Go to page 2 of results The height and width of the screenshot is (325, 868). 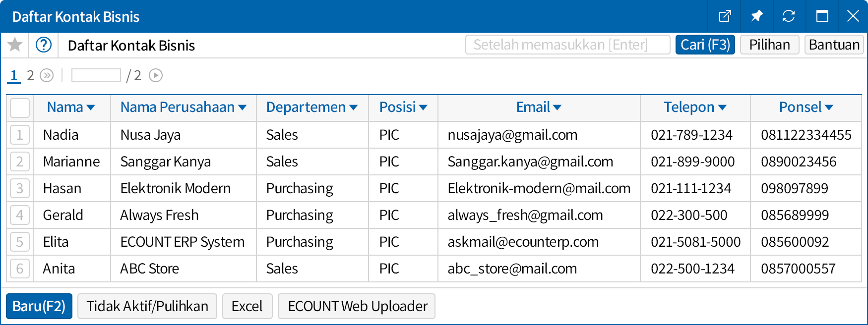(x=30, y=75)
